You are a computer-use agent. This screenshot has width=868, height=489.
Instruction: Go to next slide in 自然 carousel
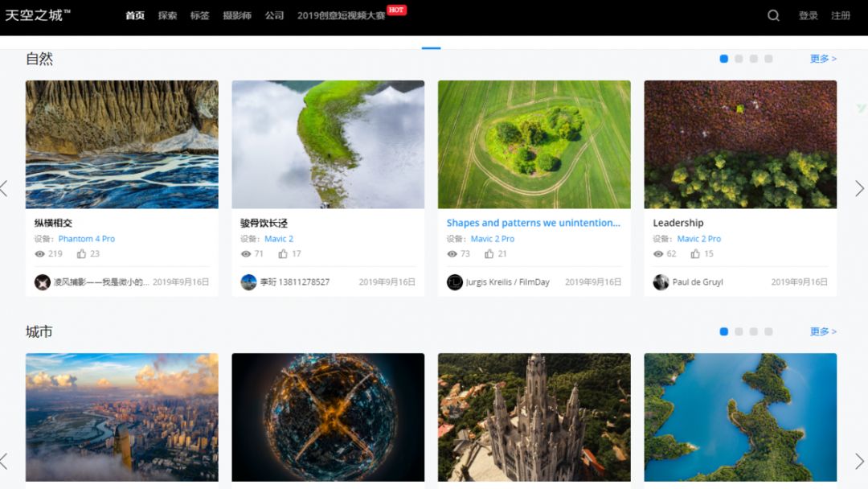(859, 188)
